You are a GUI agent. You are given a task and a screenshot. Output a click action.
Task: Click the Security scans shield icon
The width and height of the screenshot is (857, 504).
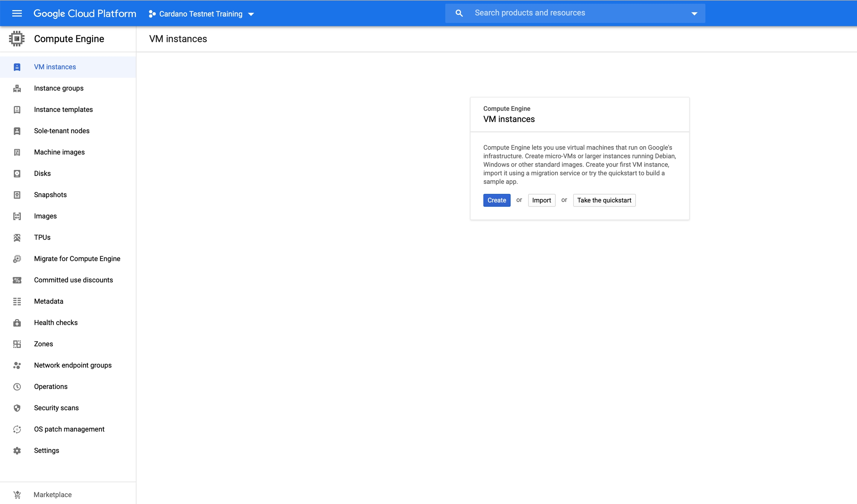17,408
